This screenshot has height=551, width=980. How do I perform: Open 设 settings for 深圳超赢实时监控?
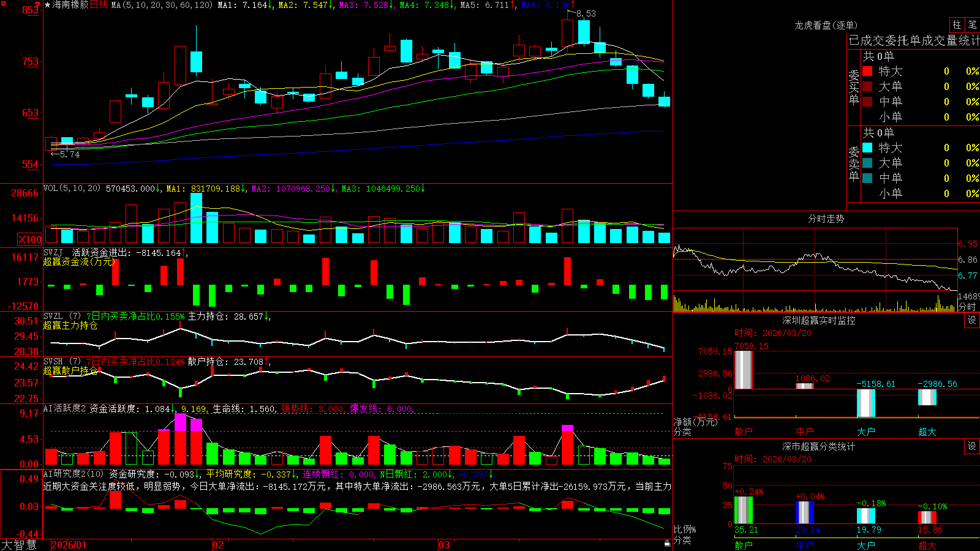click(972, 320)
